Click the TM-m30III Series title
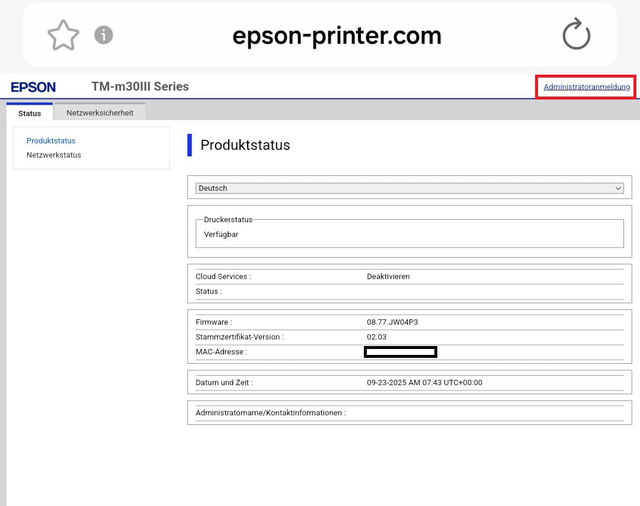The height and width of the screenshot is (506, 640). point(133,87)
